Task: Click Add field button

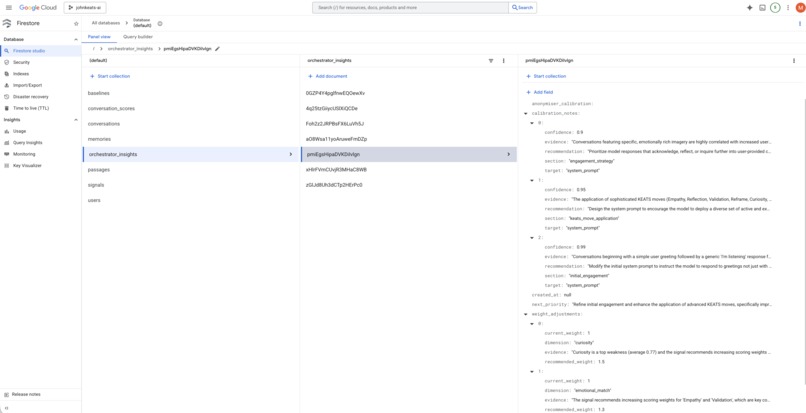Action: click(540, 92)
